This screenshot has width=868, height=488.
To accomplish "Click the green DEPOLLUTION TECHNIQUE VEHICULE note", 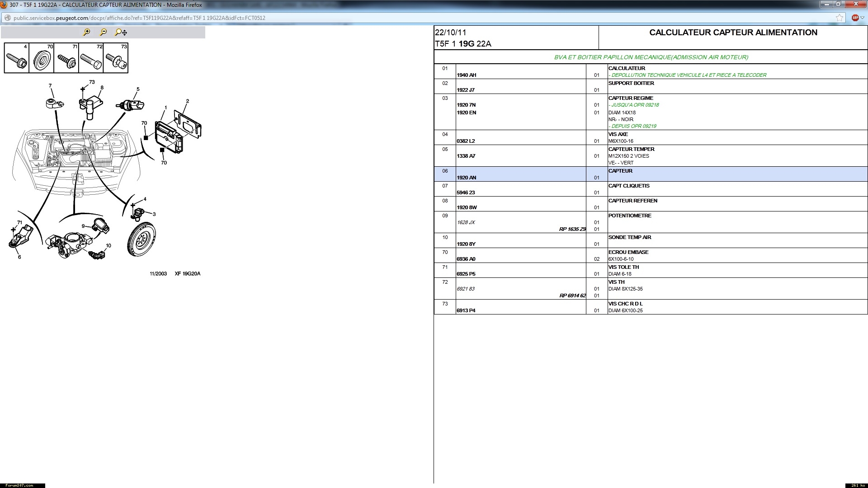I will (687, 75).
